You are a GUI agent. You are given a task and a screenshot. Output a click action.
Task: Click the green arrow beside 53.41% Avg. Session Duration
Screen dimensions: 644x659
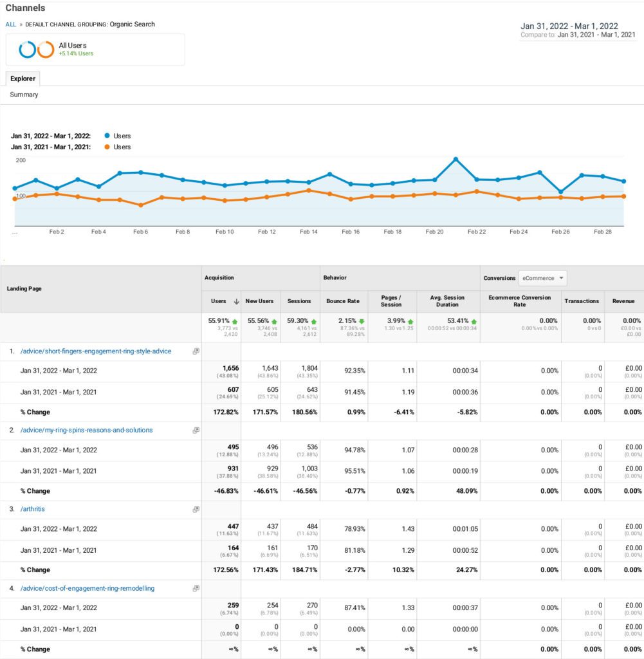(474, 320)
